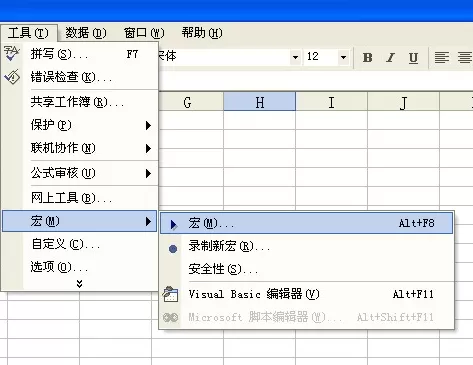The image size is (473, 365).
Task: Select 共享工作簿(R)... menu entry
Action: (x=79, y=102)
